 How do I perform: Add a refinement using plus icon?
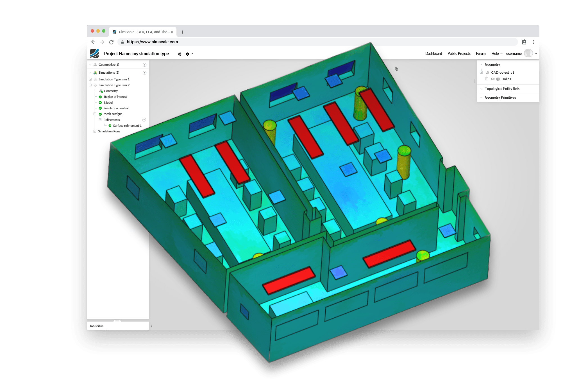[144, 120]
